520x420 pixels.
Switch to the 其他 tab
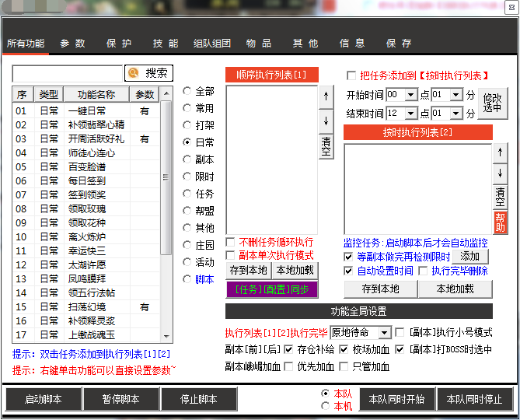pyautogui.click(x=305, y=44)
